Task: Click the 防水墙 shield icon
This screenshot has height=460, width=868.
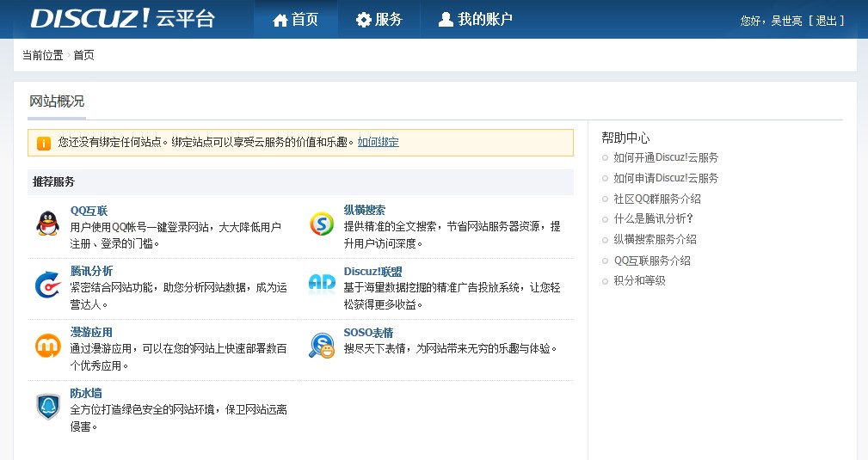Action: 48,407
